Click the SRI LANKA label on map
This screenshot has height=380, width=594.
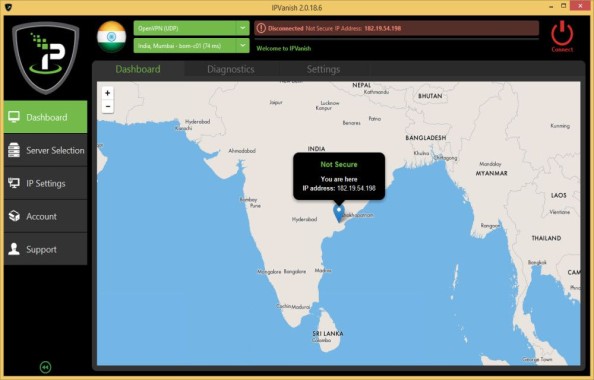point(328,333)
